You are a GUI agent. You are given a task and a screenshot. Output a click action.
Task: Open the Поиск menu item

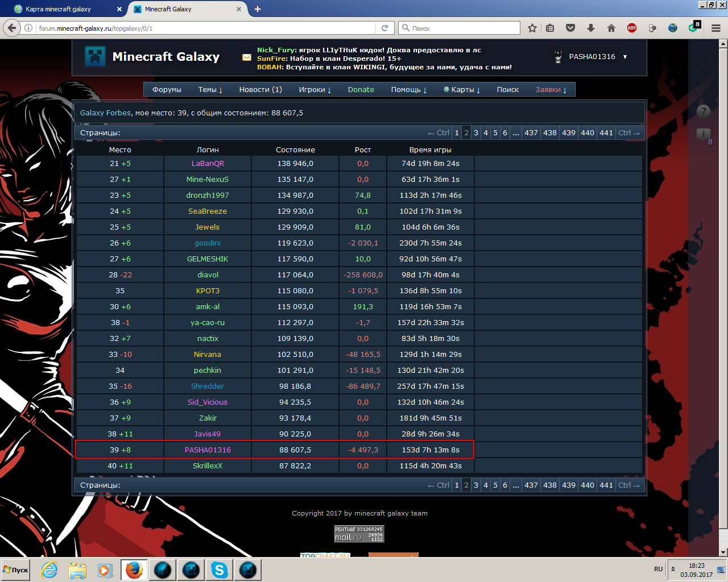click(x=508, y=90)
